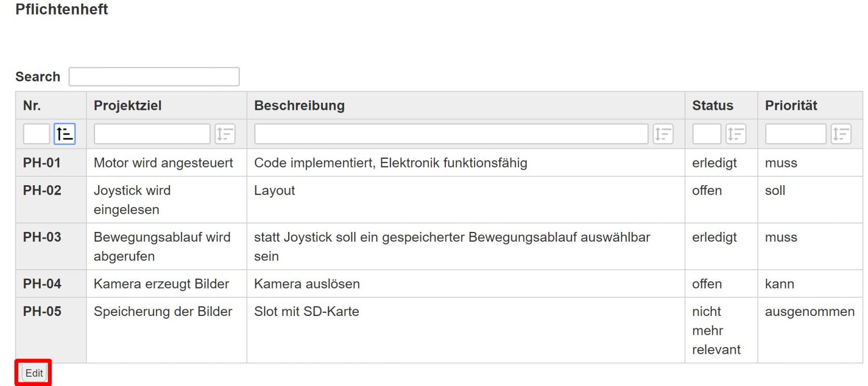Click the PH-01 row number cell
868x386 pixels.
(42, 163)
